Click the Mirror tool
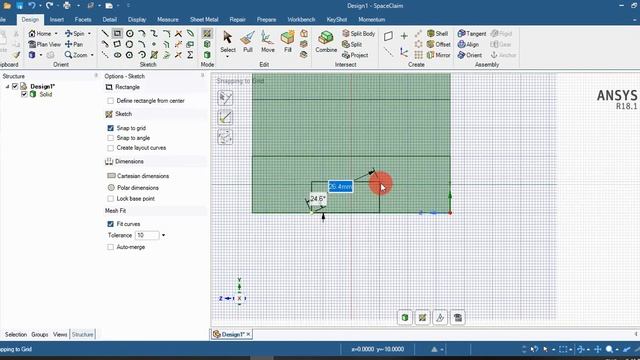This screenshot has height=360, width=640. click(438, 55)
